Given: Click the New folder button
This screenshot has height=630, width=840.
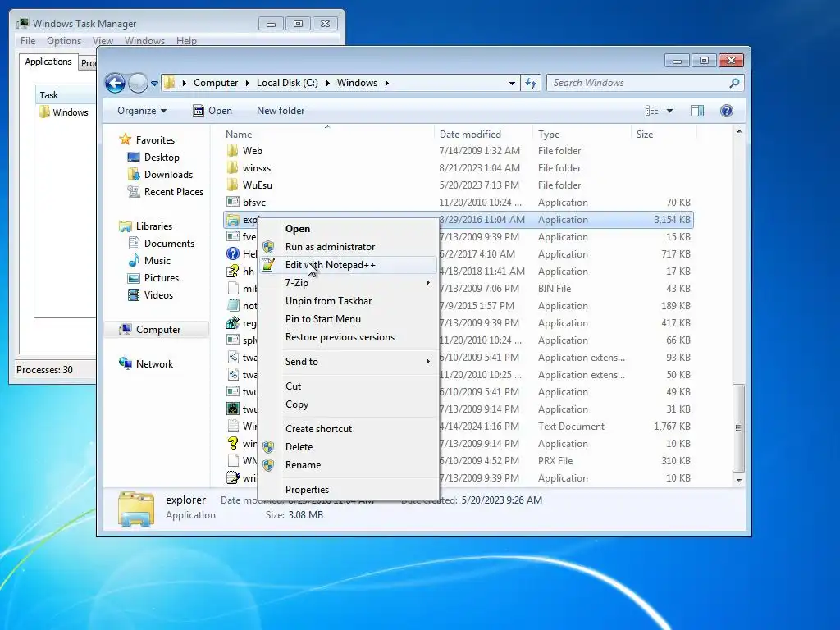Looking at the screenshot, I should (x=281, y=111).
